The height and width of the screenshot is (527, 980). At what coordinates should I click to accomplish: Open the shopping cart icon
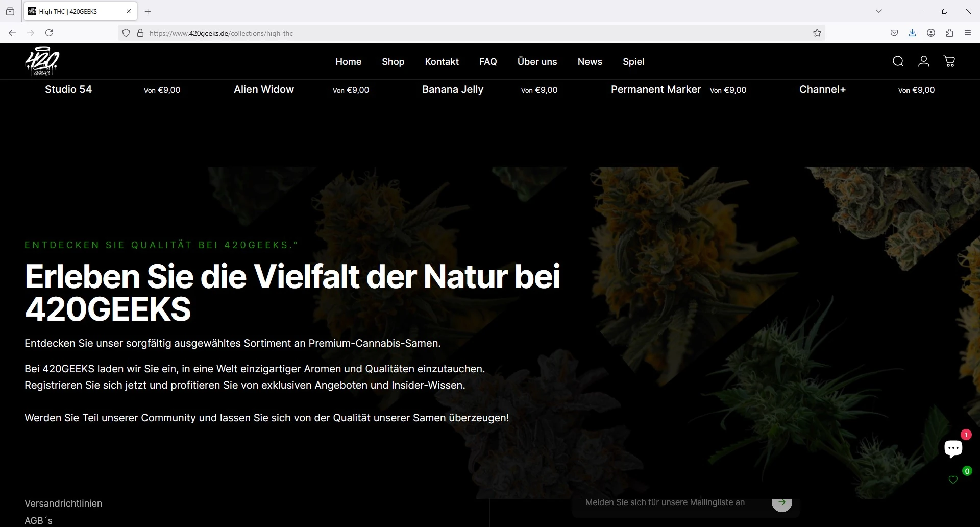point(949,61)
